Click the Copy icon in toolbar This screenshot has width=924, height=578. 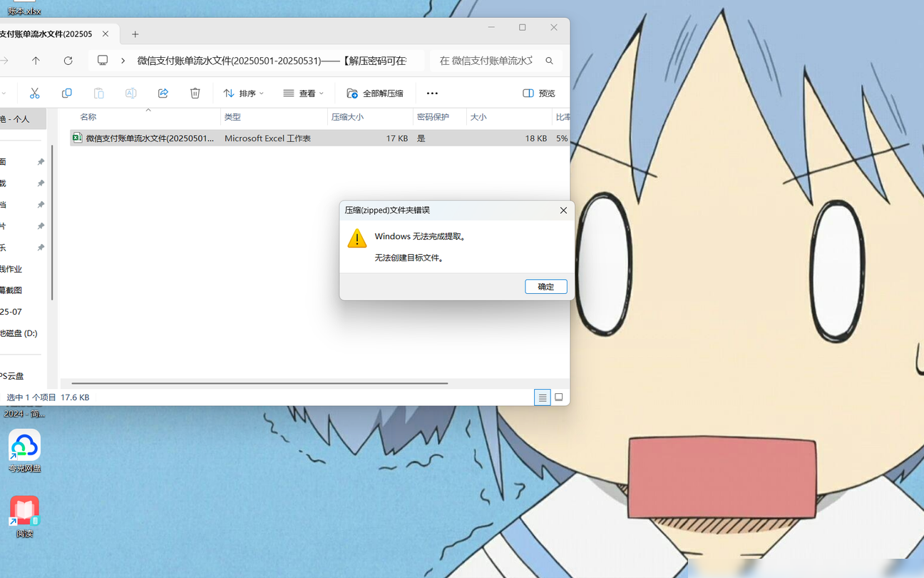[67, 93]
